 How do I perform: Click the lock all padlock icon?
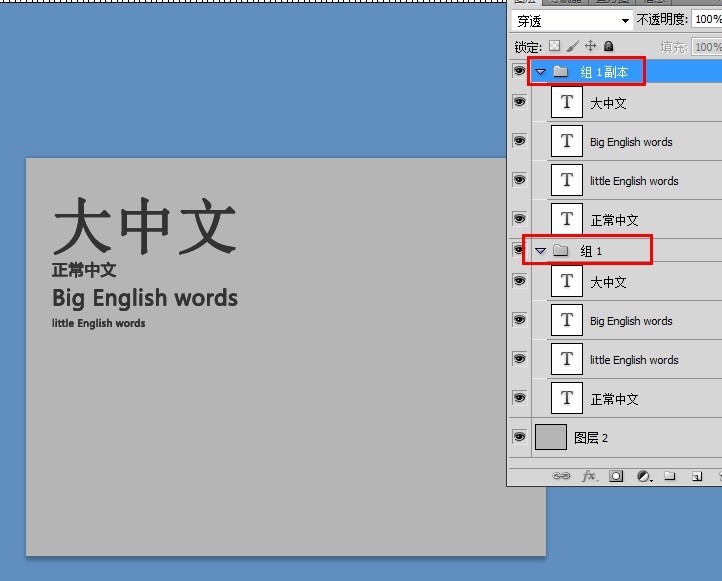[609, 46]
